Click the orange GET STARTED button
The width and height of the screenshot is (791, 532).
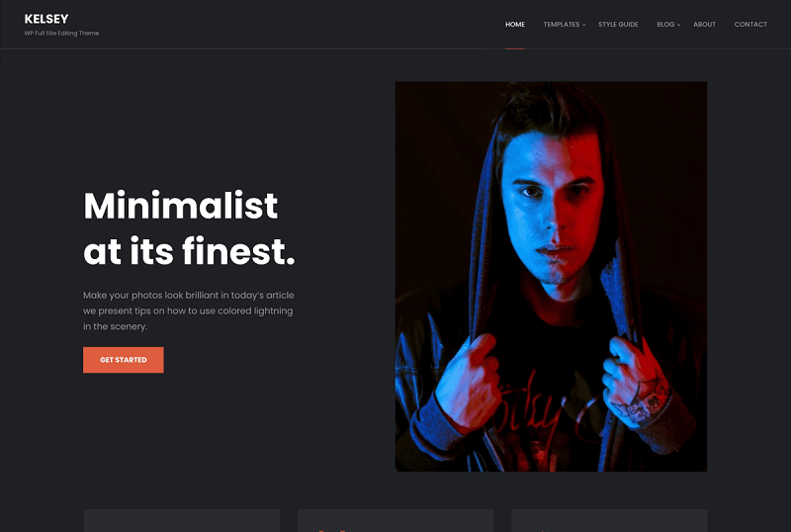(123, 360)
